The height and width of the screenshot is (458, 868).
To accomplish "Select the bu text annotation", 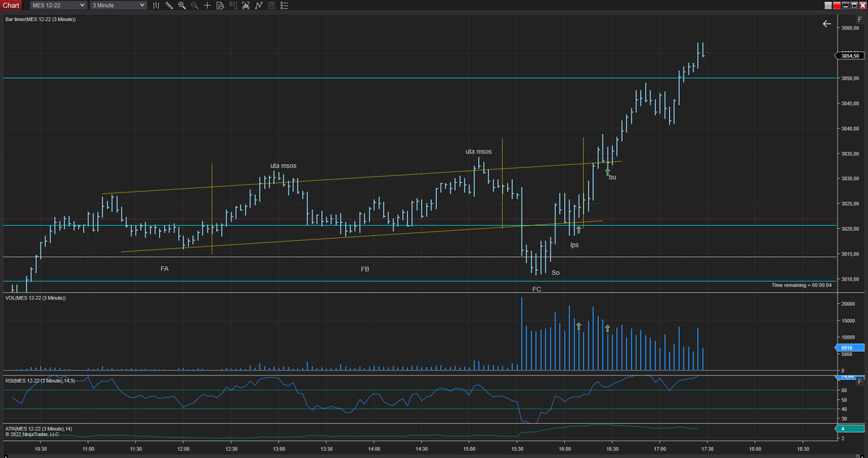I will tap(613, 177).
